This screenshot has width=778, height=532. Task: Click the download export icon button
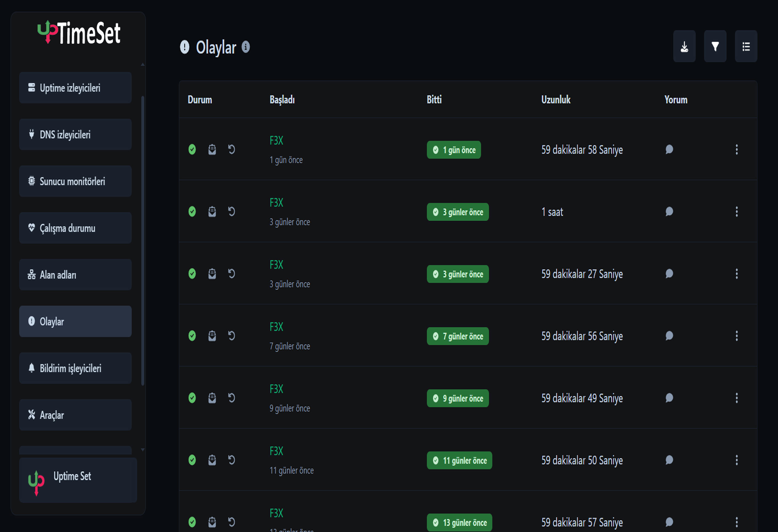click(x=684, y=46)
